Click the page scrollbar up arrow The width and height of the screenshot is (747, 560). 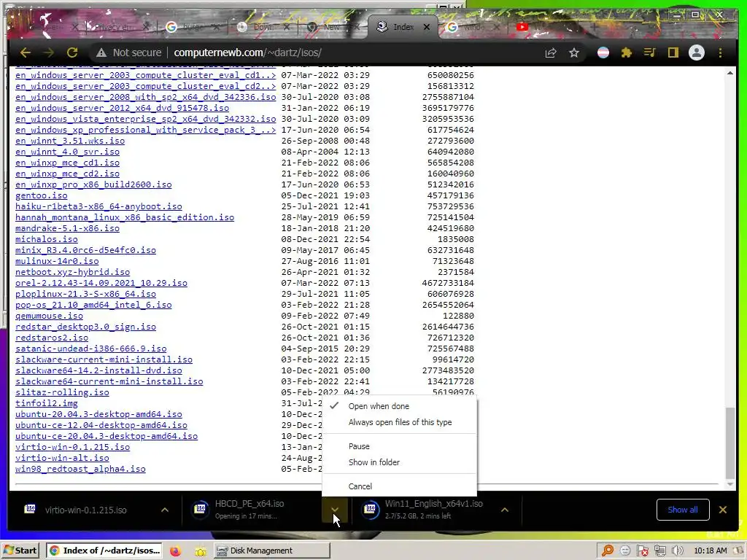coord(729,73)
